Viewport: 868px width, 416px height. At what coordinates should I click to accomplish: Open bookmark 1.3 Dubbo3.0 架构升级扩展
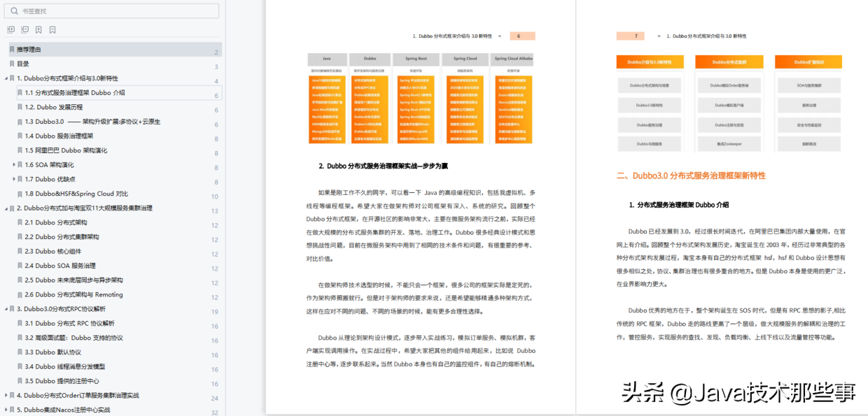pos(92,122)
